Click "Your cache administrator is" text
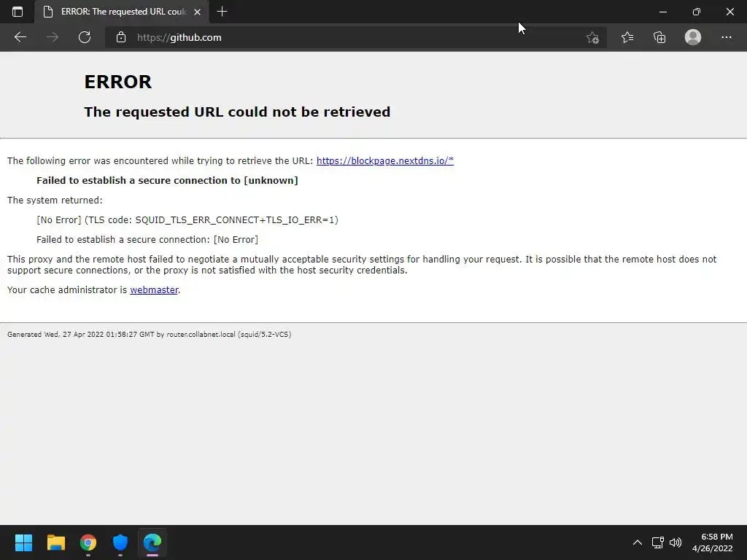Screen dimensions: 747x560 (67, 289)
